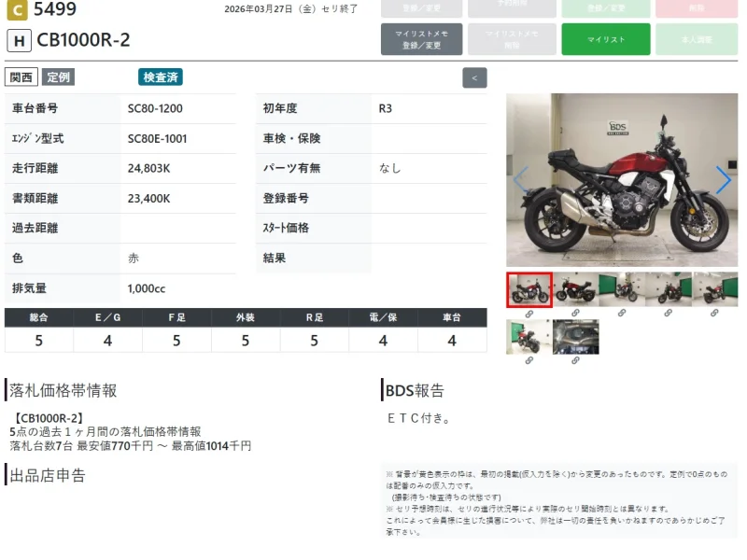Screen dimensions: 747x560
Task: Select parts value なし
Action: click(x=389, y=168)
